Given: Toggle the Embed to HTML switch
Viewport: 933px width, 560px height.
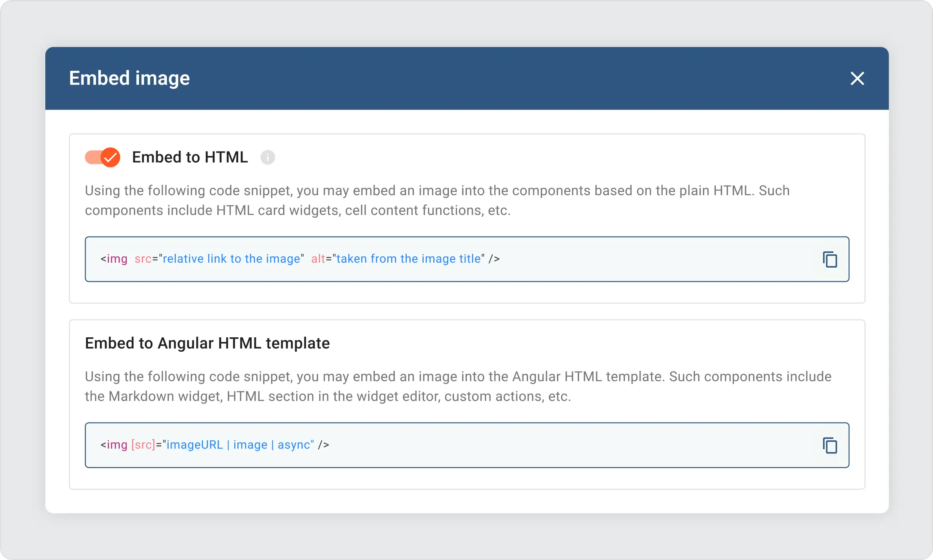Looking at the screenshot, I should click(103, 157).
